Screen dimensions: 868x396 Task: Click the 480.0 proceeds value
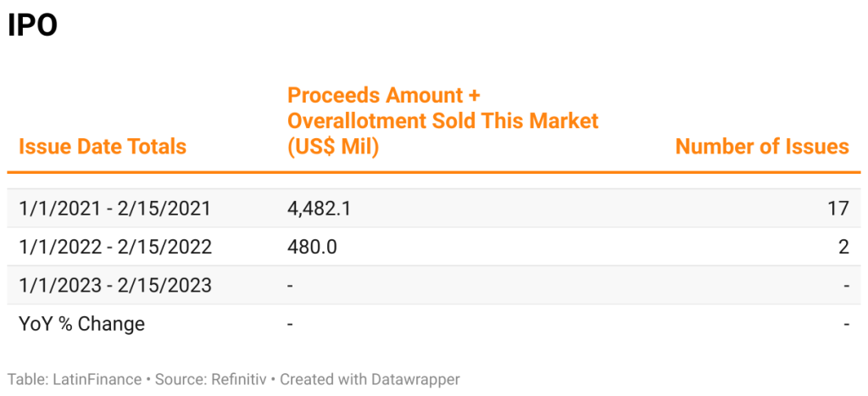point(312,247)
